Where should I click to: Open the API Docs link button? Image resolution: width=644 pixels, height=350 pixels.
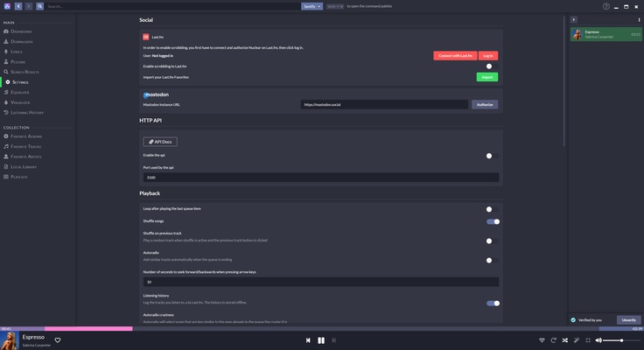tap(160, 142)
